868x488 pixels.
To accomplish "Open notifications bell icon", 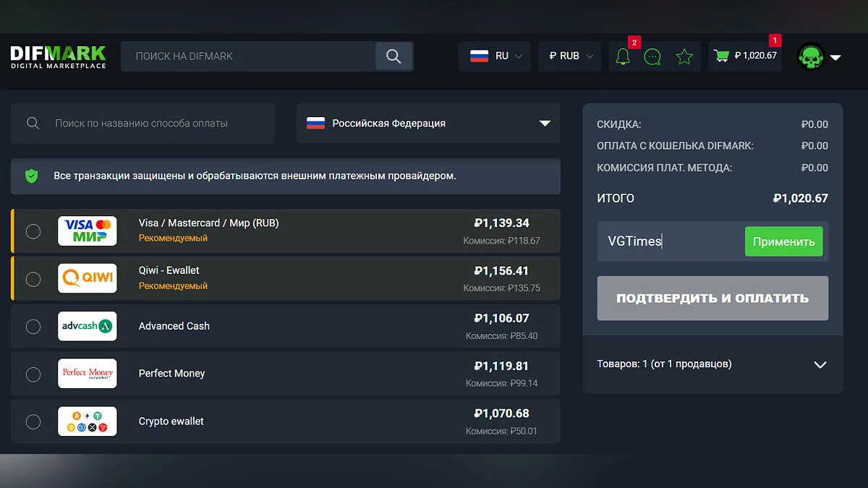I will [x=622, y=56].
